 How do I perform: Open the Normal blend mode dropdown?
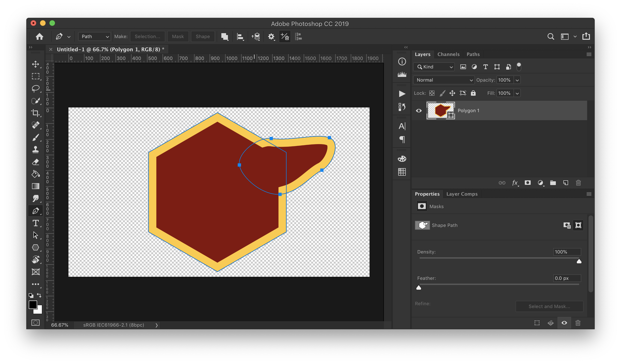pos(444,80)
